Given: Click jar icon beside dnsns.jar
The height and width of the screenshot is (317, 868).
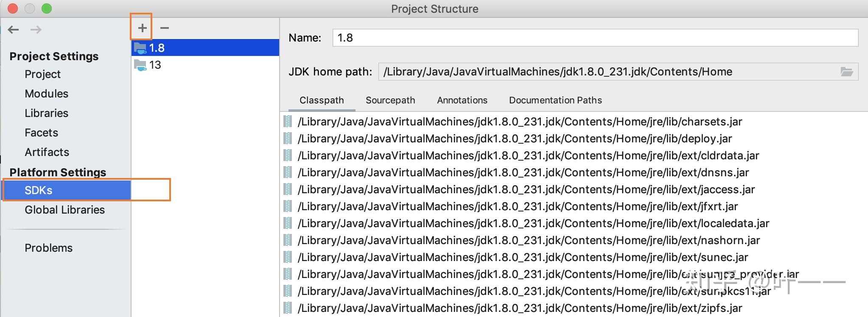Looking at the screenshot, I should pos(288,172).
